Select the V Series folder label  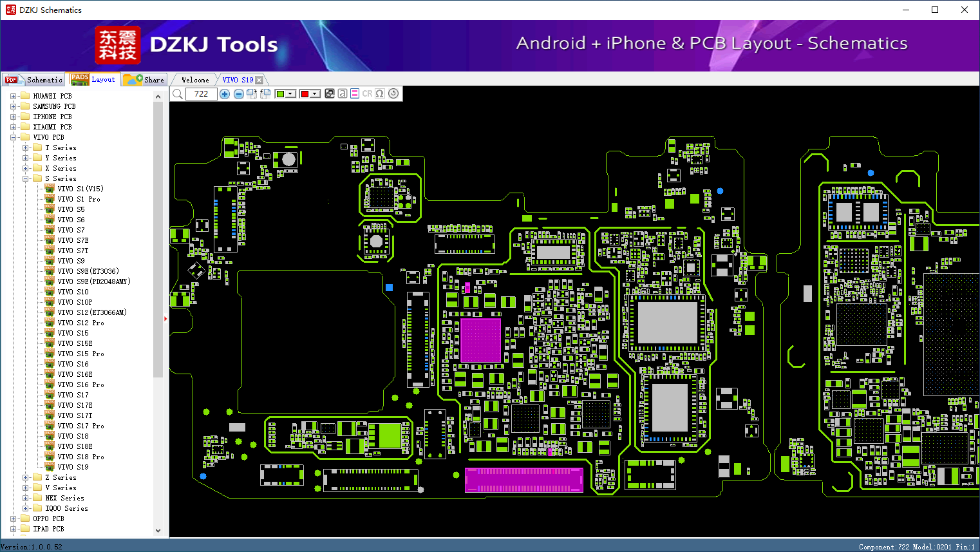point(61,488)
